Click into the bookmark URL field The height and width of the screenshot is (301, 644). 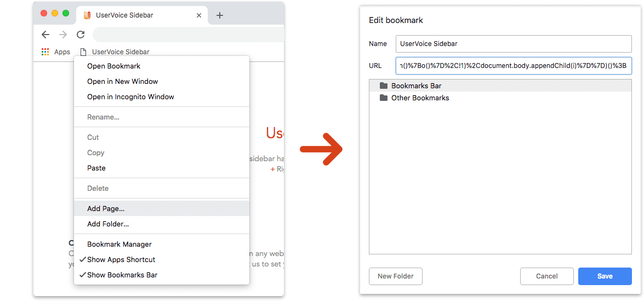pos(513,66)
